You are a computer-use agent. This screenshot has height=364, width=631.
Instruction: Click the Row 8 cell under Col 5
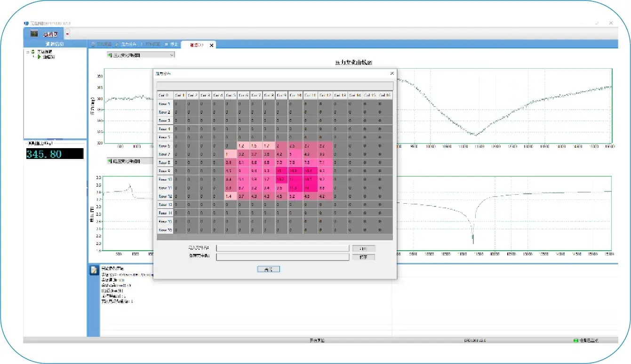click(231, 163)
